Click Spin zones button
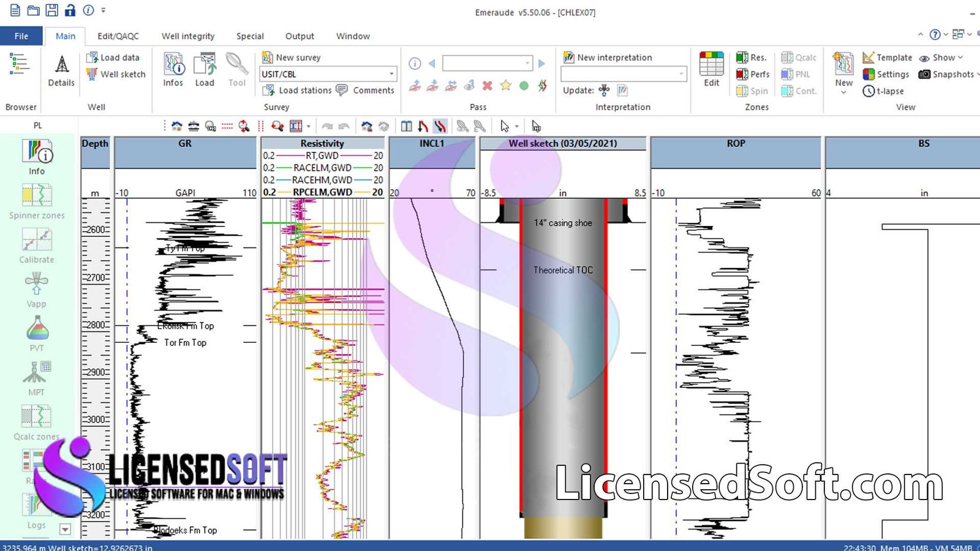 (x=752, y=91)
